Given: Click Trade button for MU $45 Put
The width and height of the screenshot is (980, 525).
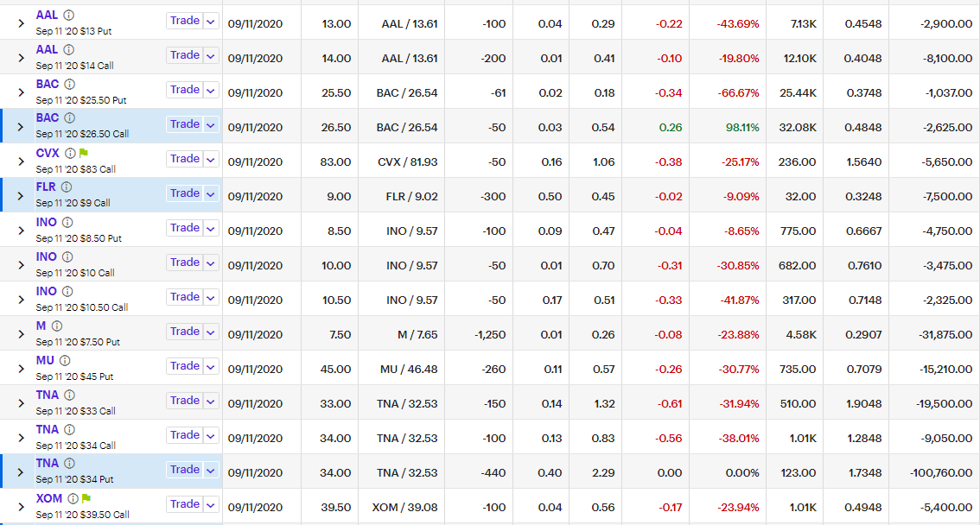Looking at the screenshot, I should (185, 366).
